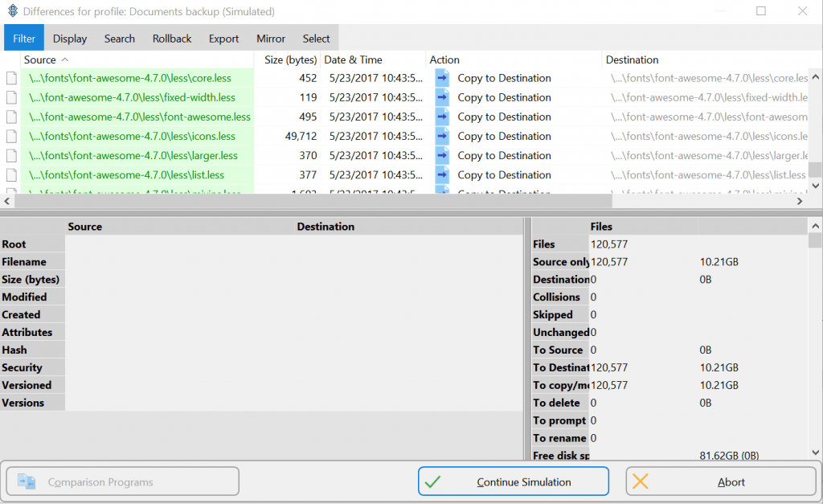Click copy arrow icon in fixed-width.less row

tap(442, 97)
